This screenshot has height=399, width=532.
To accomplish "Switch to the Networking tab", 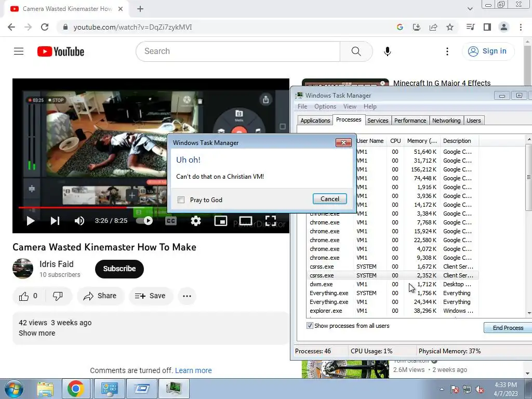I will pyautogui.click(x=446, y=121).
